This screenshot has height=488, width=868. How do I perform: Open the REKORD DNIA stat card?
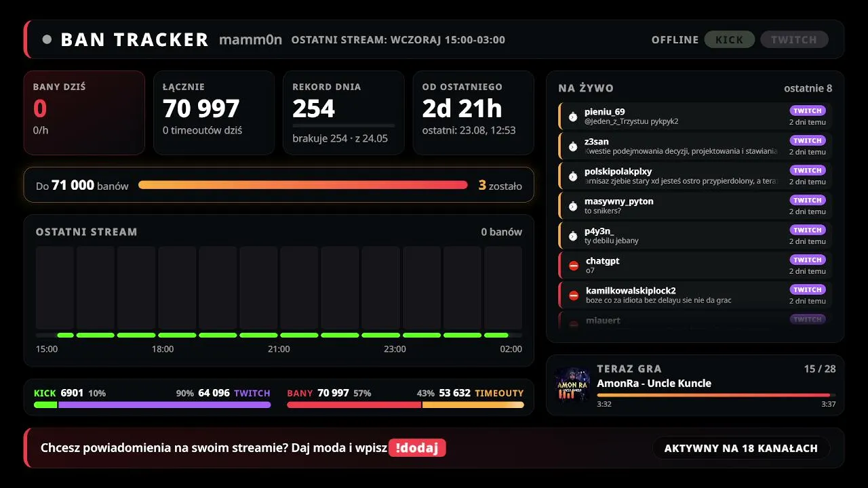pos(343,113)
